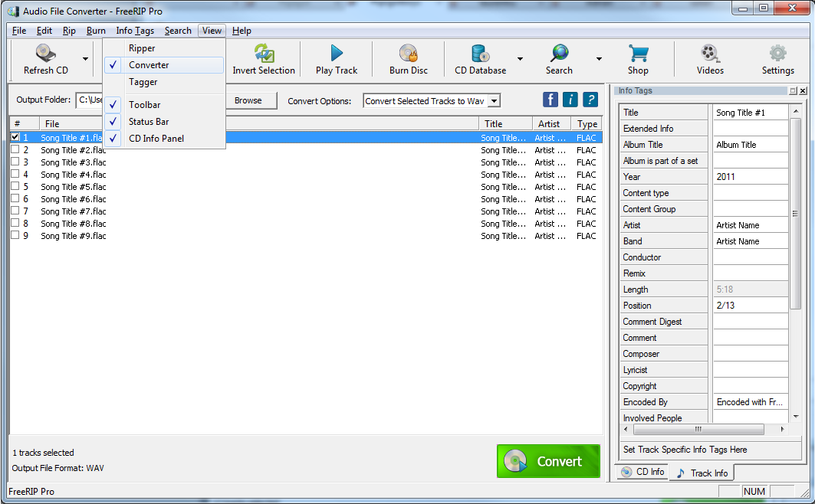Click the Burn Disc icon
815x504 pixels.
pyautogui.click(x=409, y=53)
